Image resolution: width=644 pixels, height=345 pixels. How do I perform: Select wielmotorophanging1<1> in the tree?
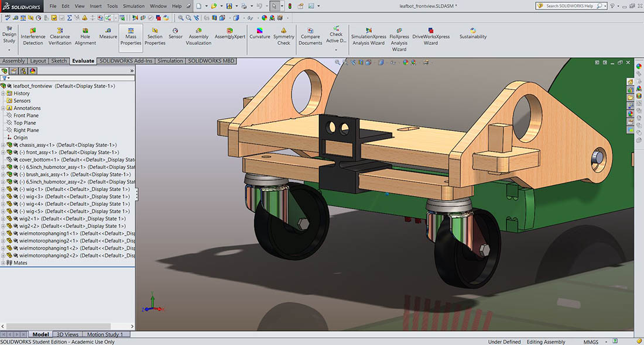[77, 234]
